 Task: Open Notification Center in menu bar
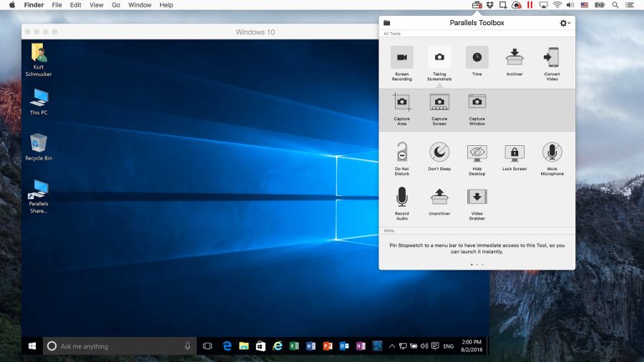pos(629,5)
